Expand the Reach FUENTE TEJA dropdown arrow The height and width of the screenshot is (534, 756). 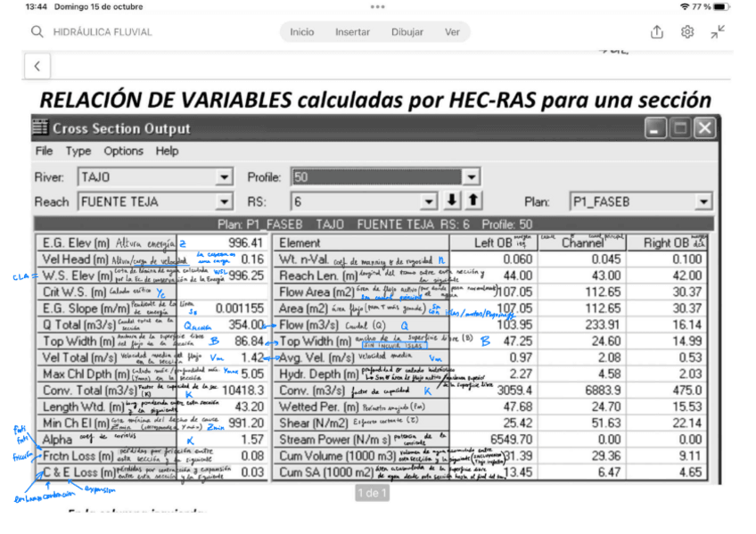coord(224,201)
